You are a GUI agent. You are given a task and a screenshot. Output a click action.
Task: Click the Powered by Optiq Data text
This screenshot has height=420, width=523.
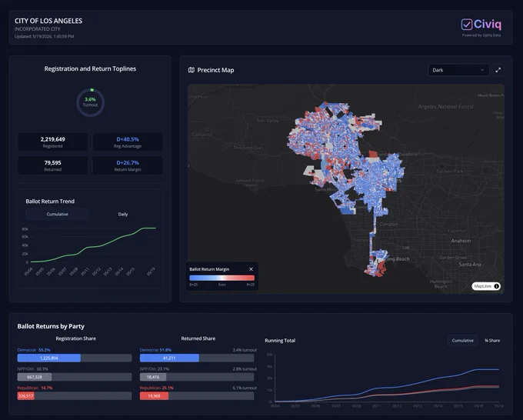point(481,35)
